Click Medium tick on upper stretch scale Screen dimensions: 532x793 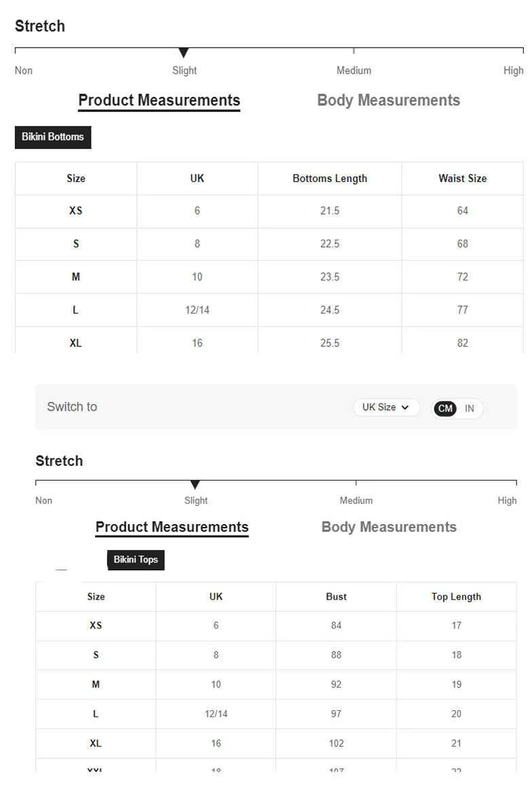(x=354, y=50)
